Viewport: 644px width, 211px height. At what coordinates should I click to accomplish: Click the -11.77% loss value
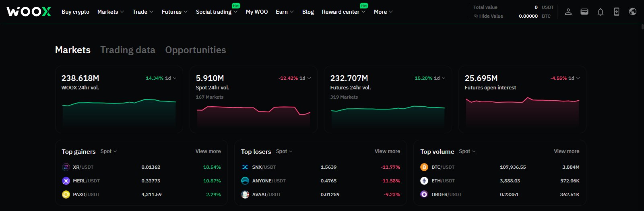[390, 167]
